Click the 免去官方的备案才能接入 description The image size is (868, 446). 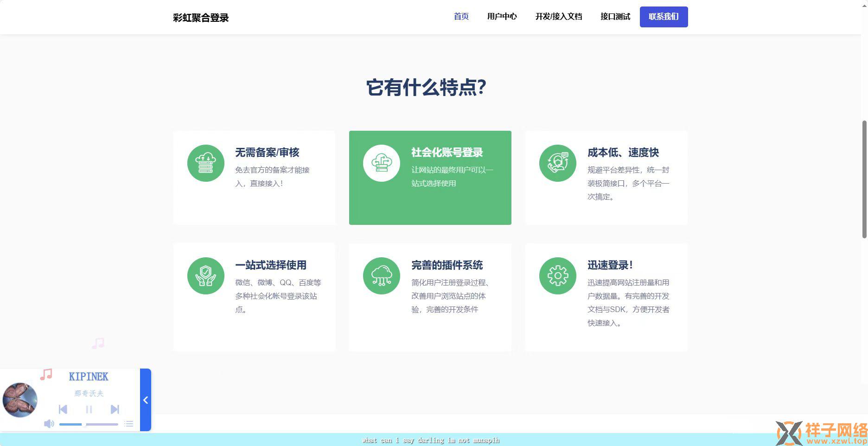pos(272,177)
